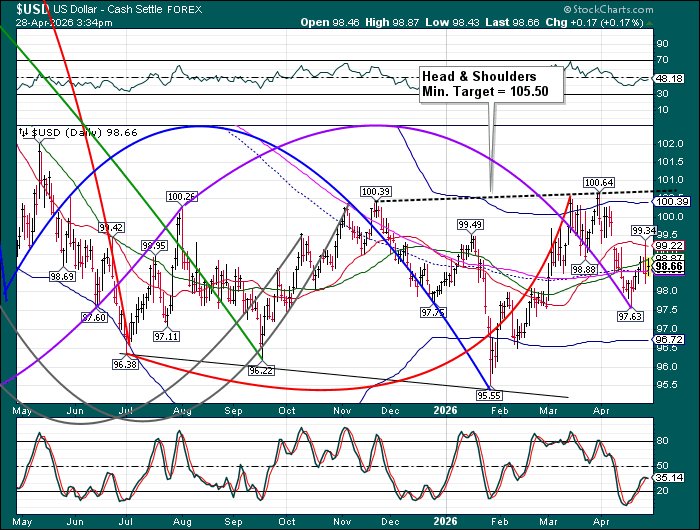700x530 pixels.
Task: Click the 99.49 January high label
Action: coord(470,225)
